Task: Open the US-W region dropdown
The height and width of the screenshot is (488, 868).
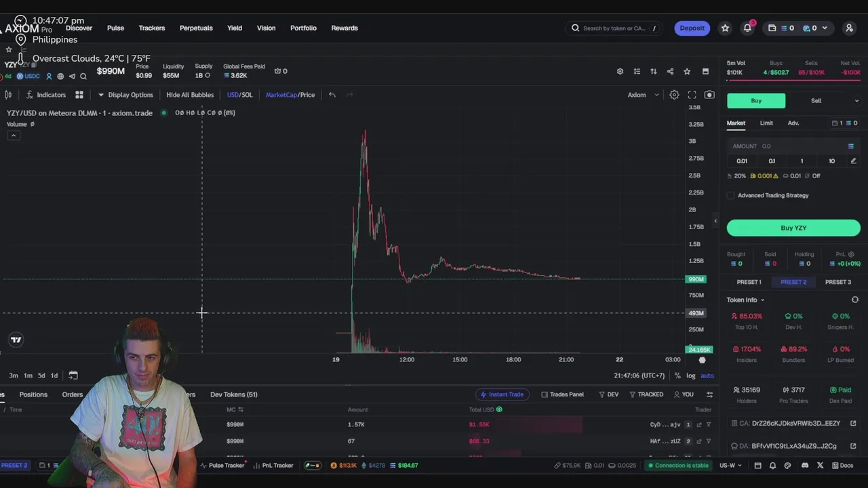Action: 730,466
